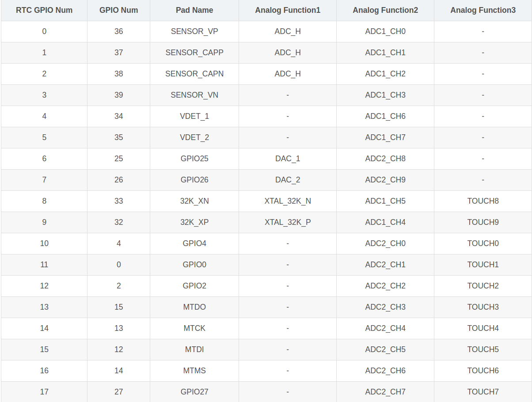
Task: Click ADC_H in the SENSOR_CAPP row
Action: pyautogui.click(x=288, y=53)
